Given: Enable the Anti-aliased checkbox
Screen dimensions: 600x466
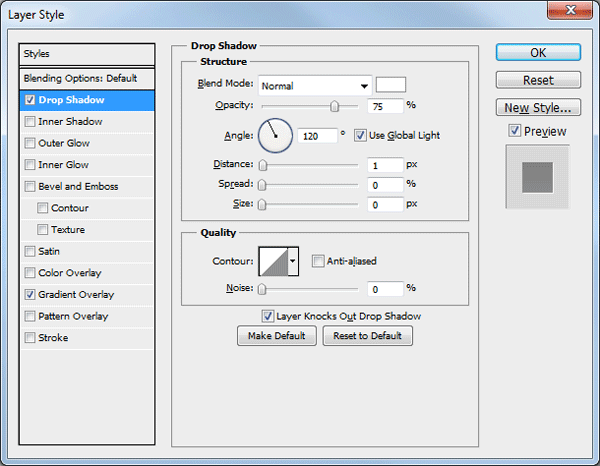Looking at the screenshot, I should (x=318, y=261).
